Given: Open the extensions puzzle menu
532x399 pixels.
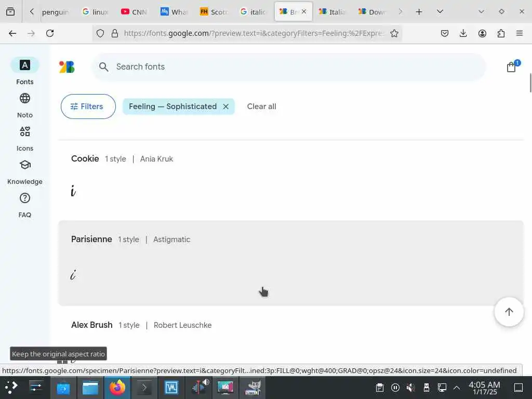Looking at the screenshot, I should pyautogui.click(x=501, y=33).
